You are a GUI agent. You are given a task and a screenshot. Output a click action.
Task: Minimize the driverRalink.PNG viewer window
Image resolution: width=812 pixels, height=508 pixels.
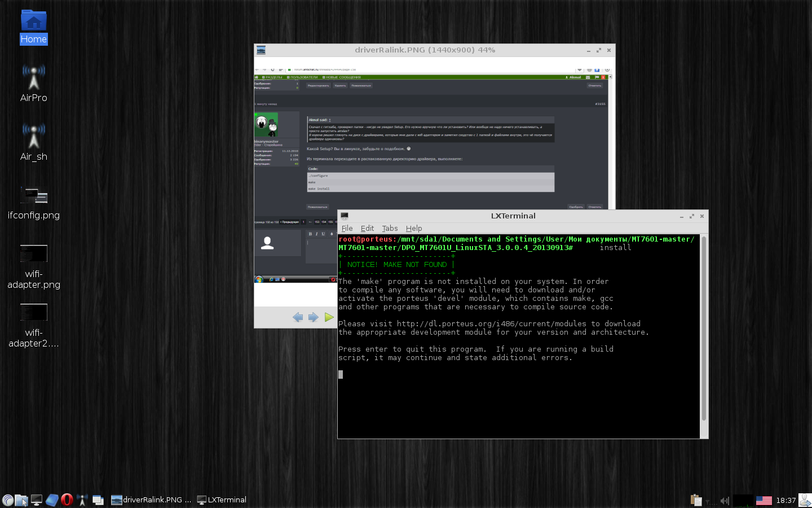(x=589, y=50)
